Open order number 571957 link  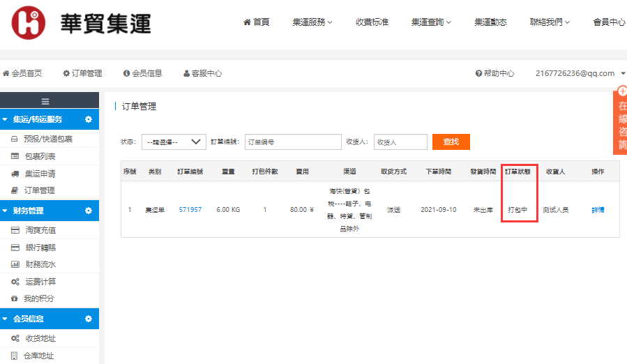click(190, 210)
